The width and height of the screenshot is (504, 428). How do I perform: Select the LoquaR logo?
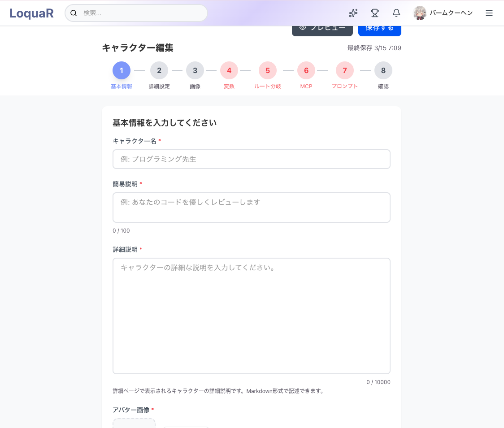[x=31, y=13]
